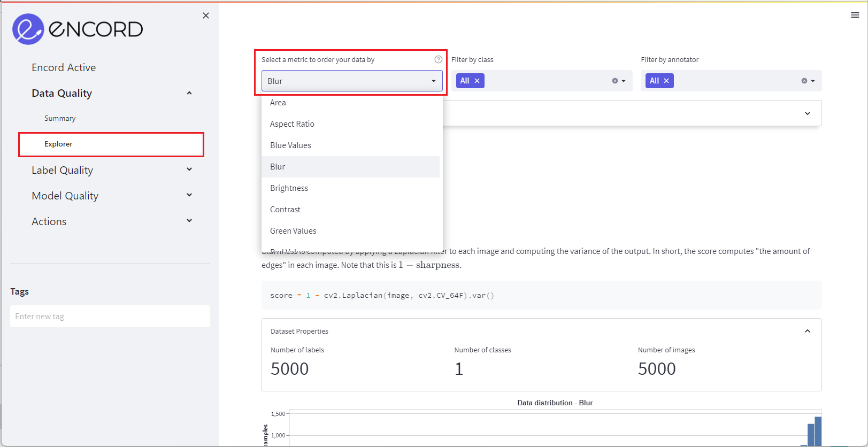Click the Tags heading
The image size is (868, 447).
[20, 291]
